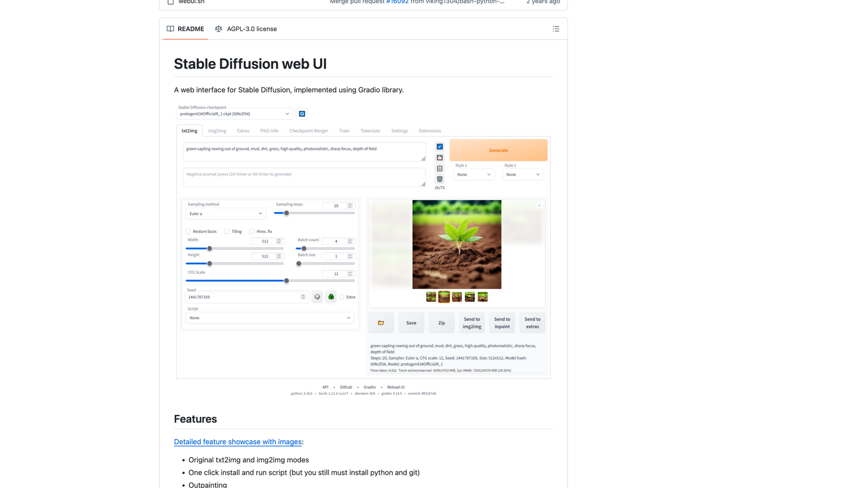This screenshot has height=488, width=868.
Task: Open the Style 2 dropdown
Action: [523, 174]
